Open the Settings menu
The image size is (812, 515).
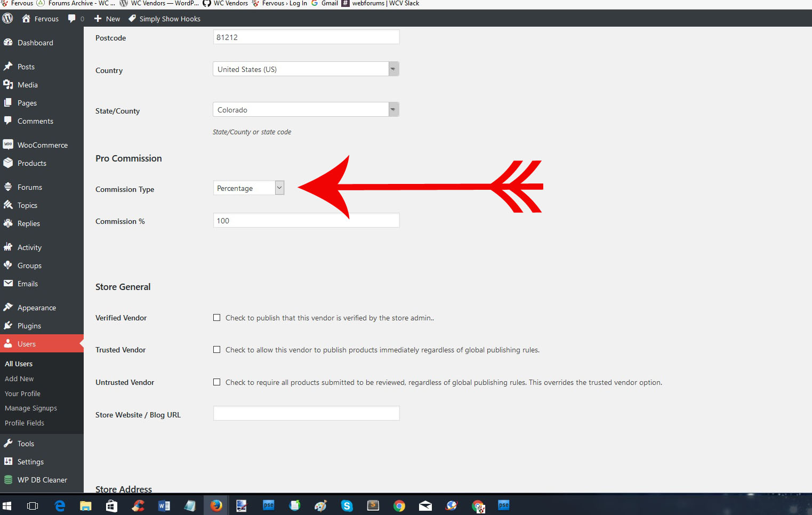point(30,462)
